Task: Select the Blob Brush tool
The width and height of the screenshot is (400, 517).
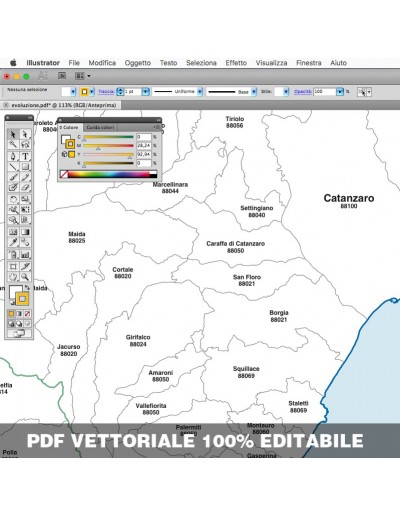Action: click(x=13, y=187)
